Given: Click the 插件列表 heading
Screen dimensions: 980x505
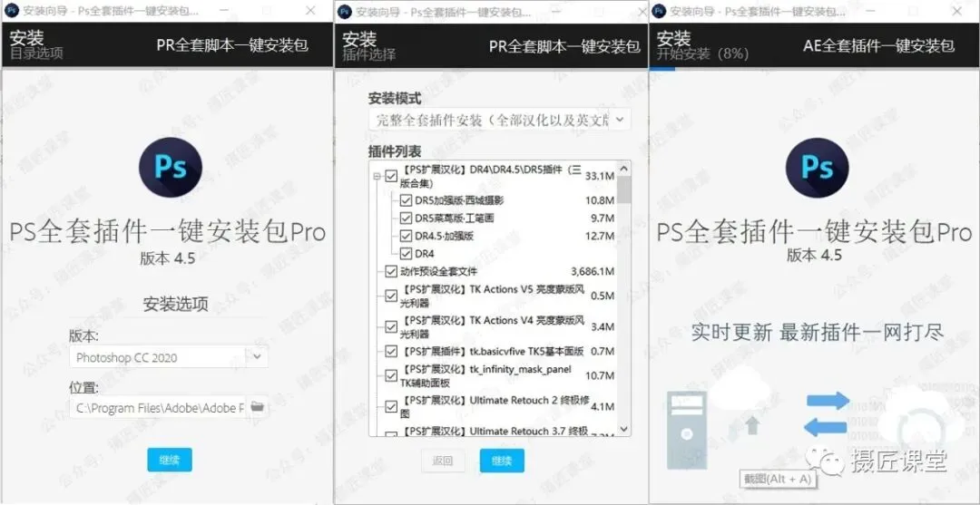Looking at the screenshot, I should (395, 151).
